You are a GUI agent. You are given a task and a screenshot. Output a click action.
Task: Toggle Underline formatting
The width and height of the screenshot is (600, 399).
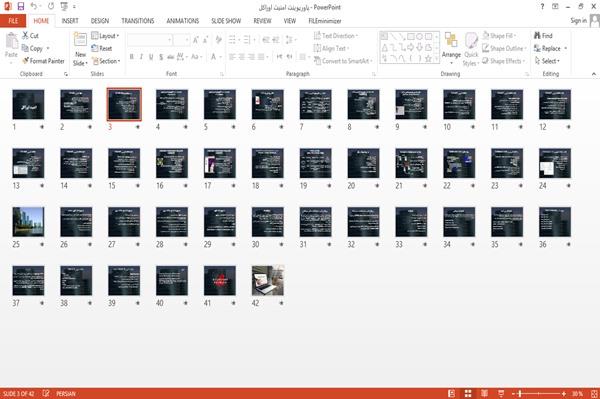pos(151,57)
